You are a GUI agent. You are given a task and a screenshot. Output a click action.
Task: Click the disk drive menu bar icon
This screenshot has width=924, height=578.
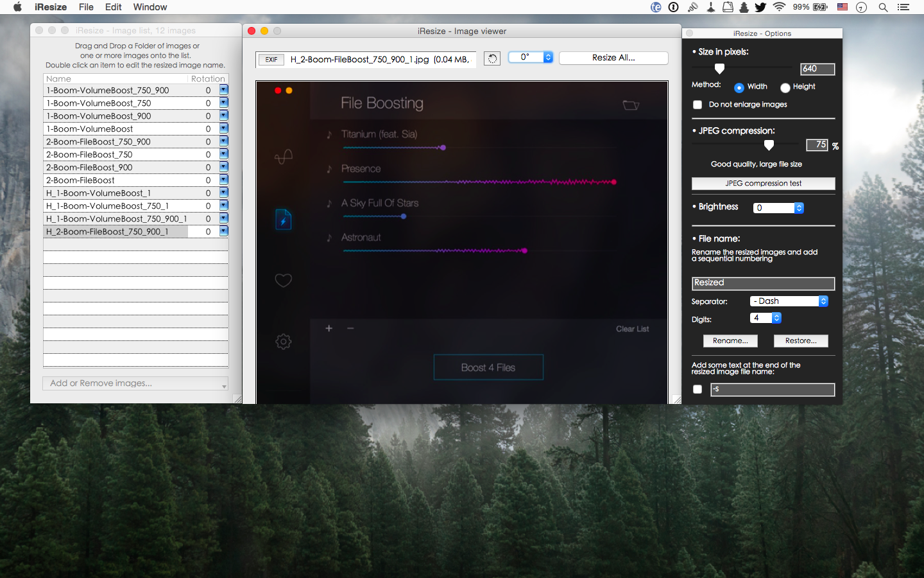click(728, 7)
